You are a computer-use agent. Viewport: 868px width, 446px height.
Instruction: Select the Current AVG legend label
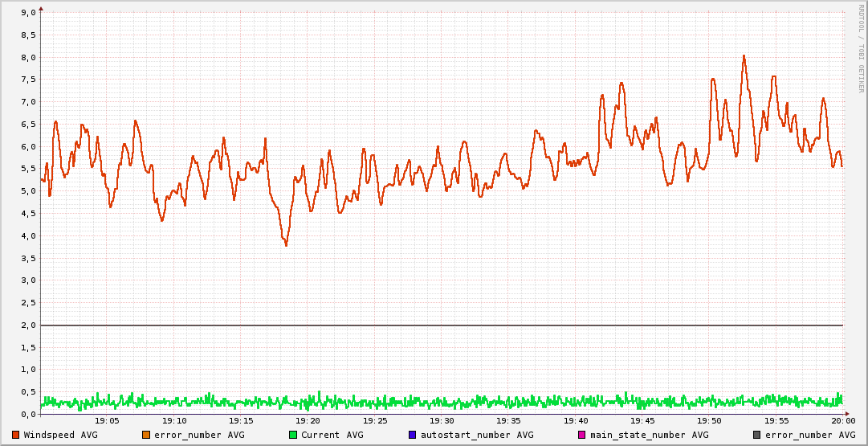(x=332, y=435)
